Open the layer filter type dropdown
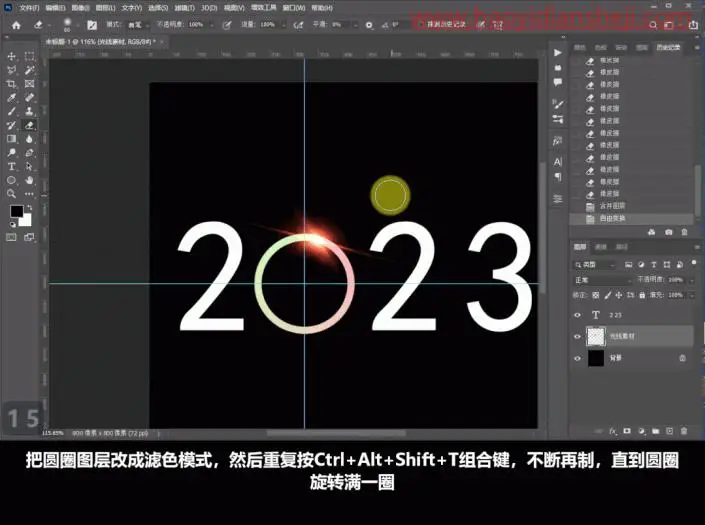 pos(594,265)
